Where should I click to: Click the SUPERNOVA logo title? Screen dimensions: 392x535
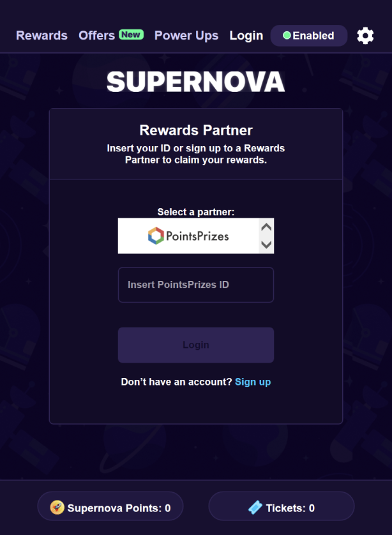[195, 82]
